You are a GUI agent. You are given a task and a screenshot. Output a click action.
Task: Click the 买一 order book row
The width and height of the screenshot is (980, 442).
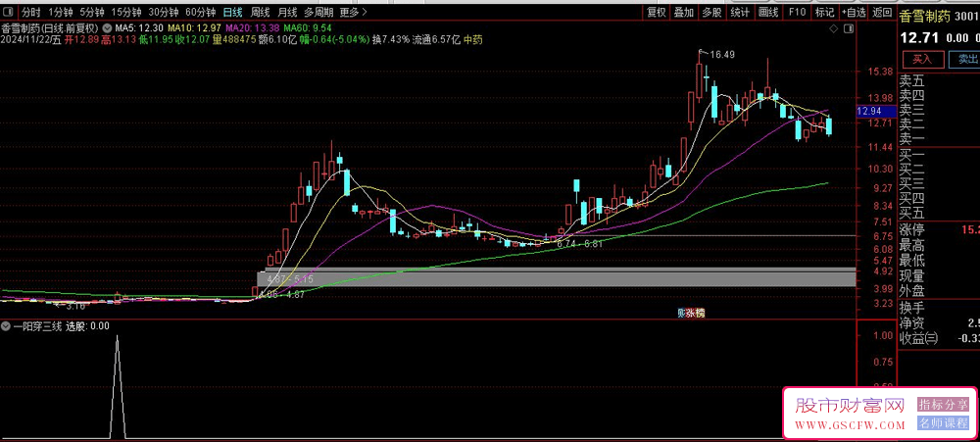click(939, 155)
